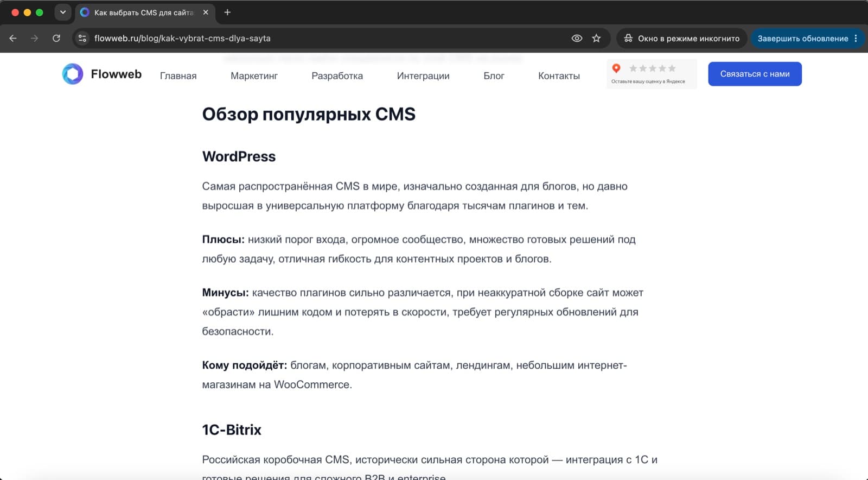This screenshot has width=868, height=480.
Task: Click the word 'WooCommerce' in the text
Action: (x=311, y=384)
